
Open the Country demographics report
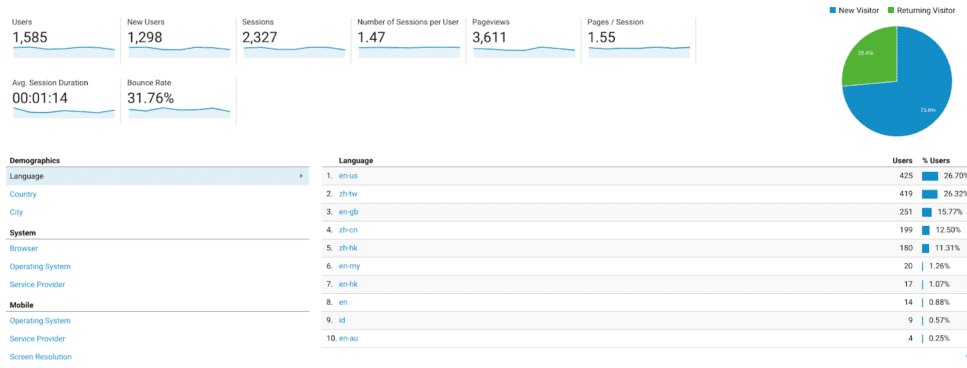[x=23, y=194]
